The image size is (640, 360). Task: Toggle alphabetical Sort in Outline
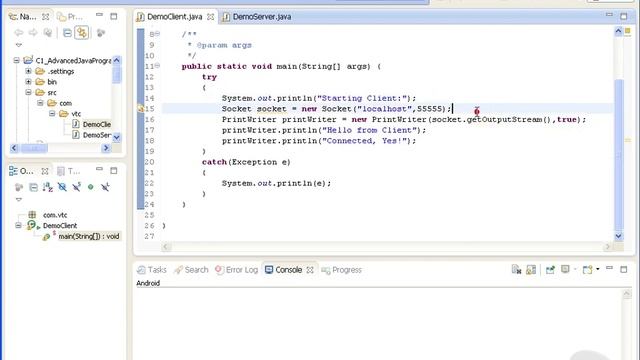click(48, 187)
